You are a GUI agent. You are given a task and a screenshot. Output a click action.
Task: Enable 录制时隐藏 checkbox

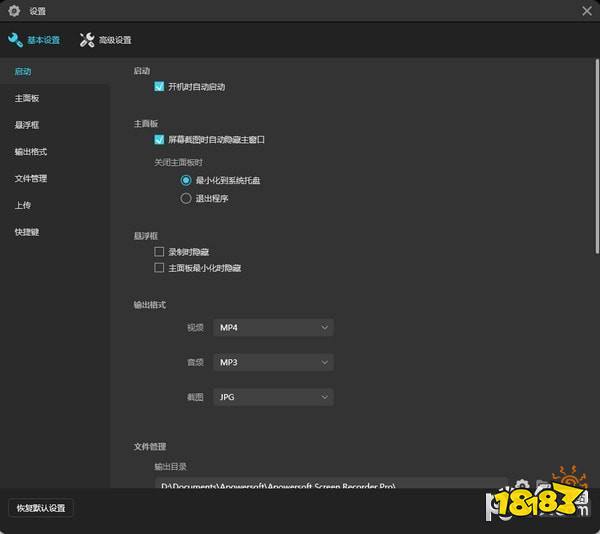click(x=159, y=252)
